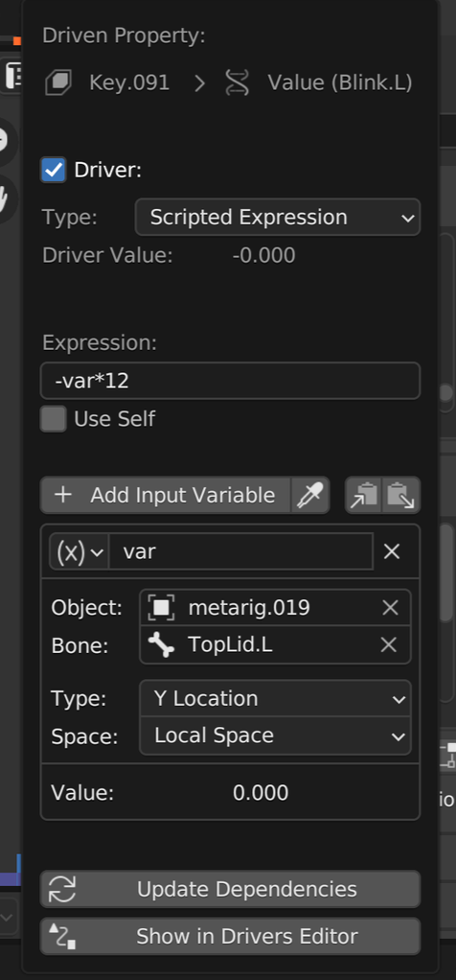
Task: Clear the metarig.019 object field
Action: point(390,608)
